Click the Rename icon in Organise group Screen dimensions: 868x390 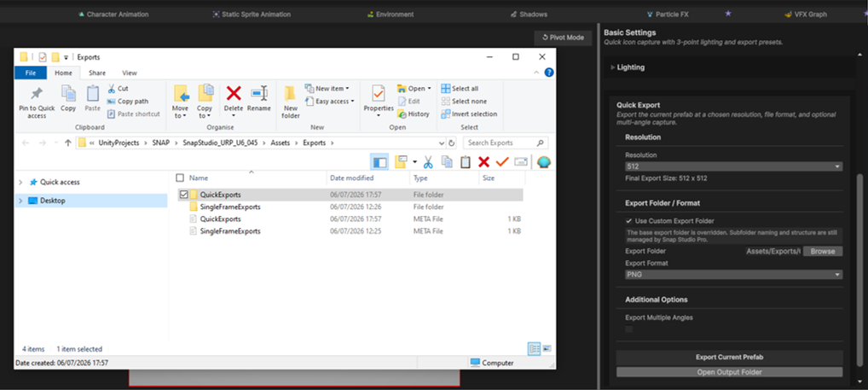click(x=258, y=93)
